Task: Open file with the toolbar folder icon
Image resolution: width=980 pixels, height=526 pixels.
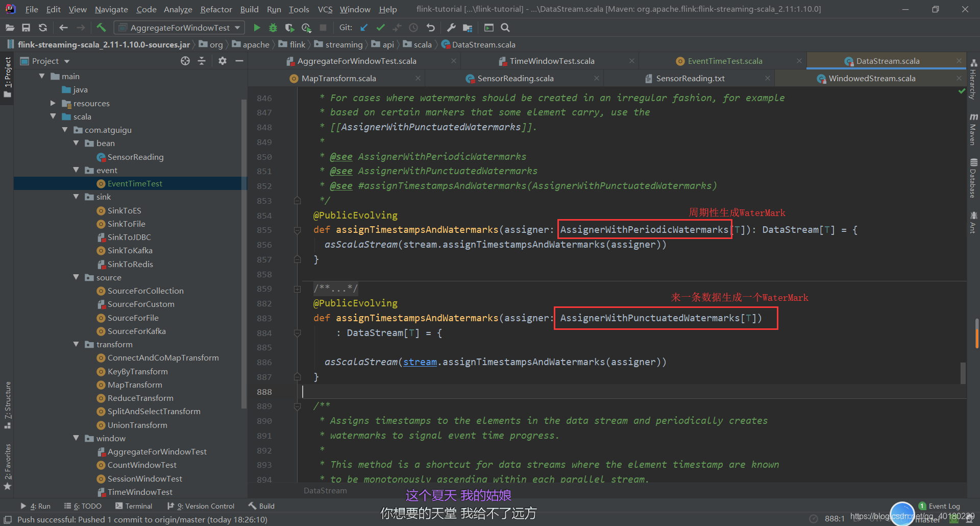Action: pos(10,28)
